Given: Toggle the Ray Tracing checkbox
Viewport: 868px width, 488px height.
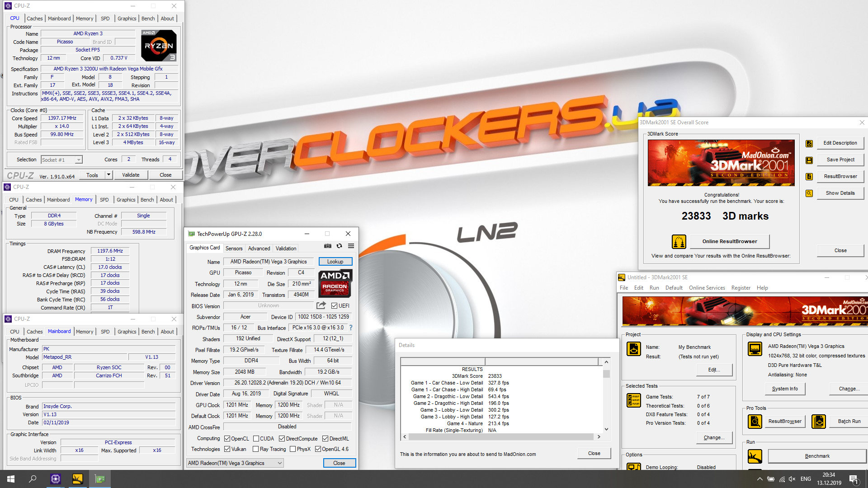Looking at the screenshot, I should [x=256, y=449].
